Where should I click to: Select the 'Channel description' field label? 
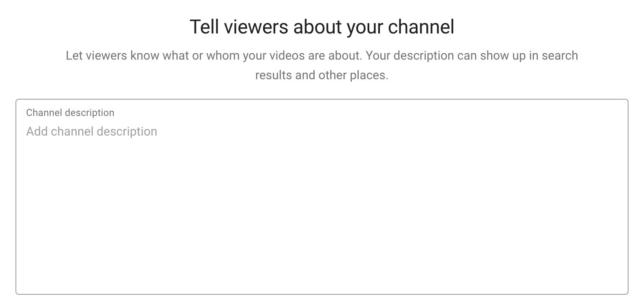[70, 113]
